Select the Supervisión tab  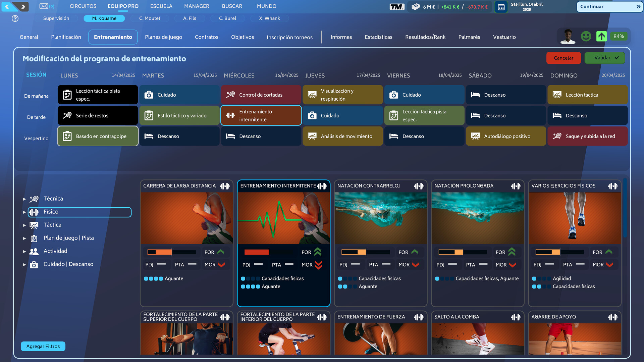pos(56,18)
